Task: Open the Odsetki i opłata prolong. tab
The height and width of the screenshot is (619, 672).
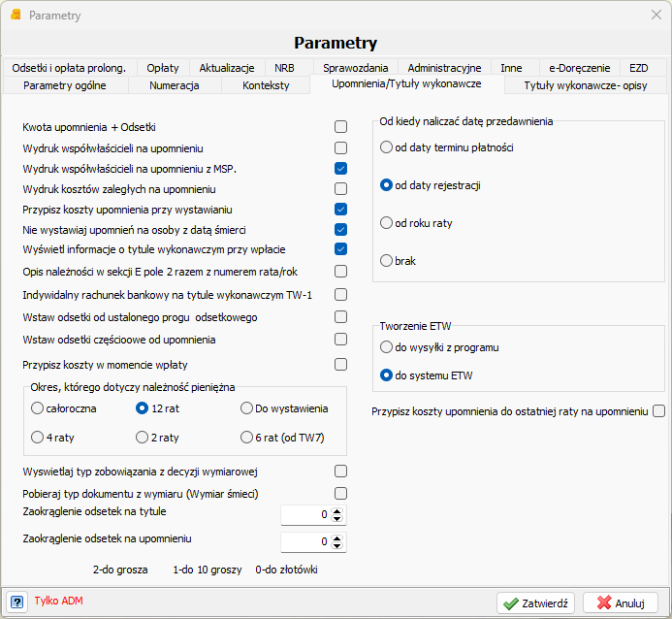Action: [69, 68]
